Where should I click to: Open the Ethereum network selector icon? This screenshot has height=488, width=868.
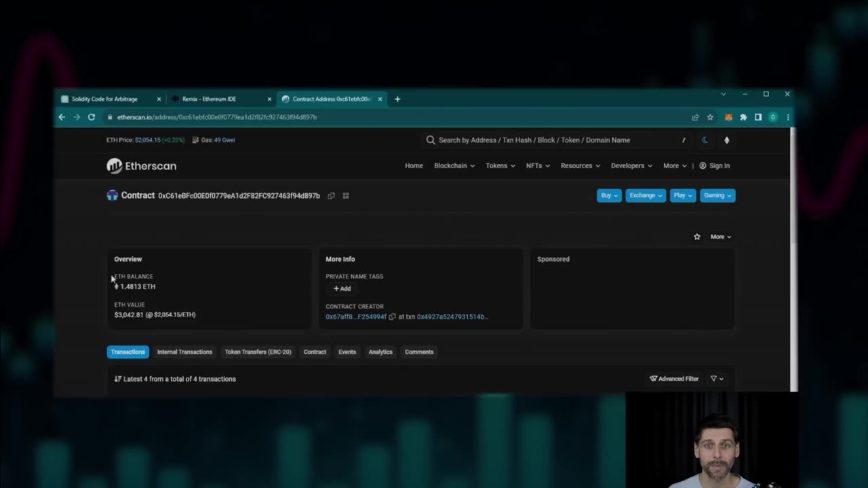[727, 140]
